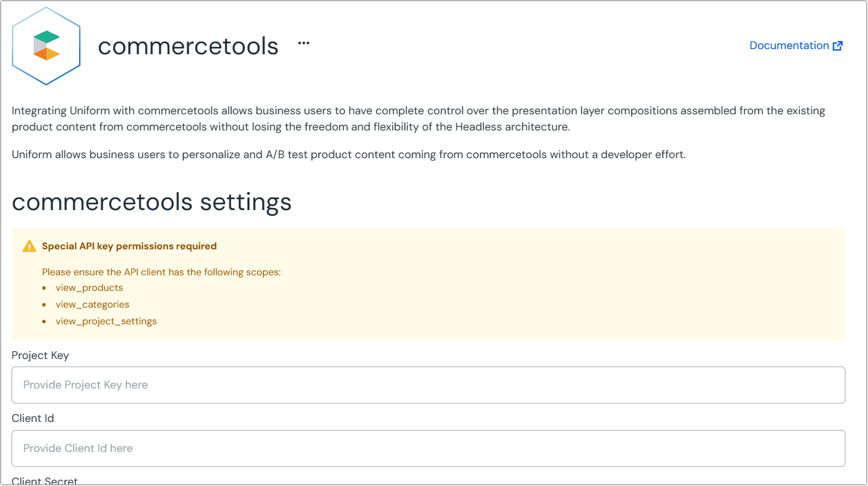Click the view_products scope item
Screen dimensions: 868x486
point(89,288)
